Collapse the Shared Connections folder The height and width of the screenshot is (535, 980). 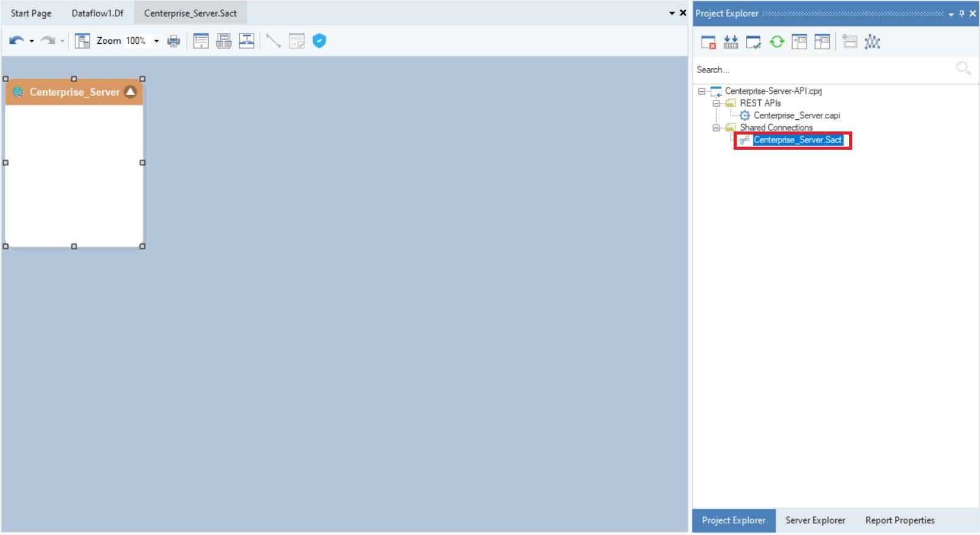click(x=716, y=128)
